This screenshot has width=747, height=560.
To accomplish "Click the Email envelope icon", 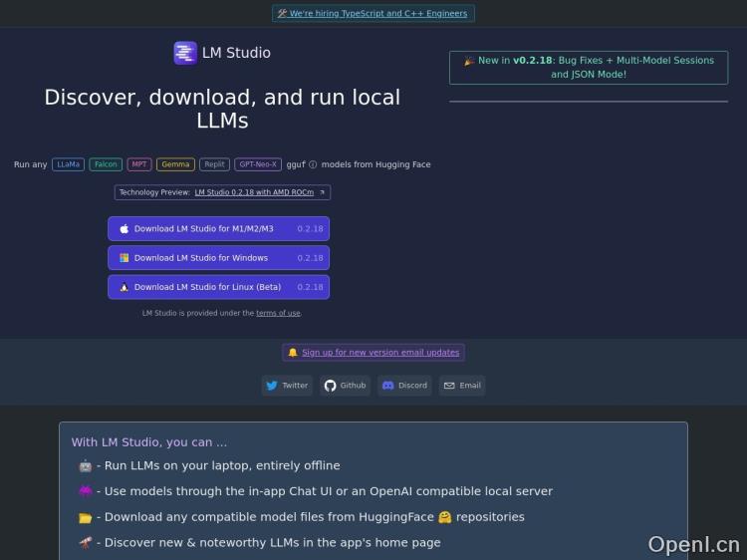I will [x=449, y=386].
